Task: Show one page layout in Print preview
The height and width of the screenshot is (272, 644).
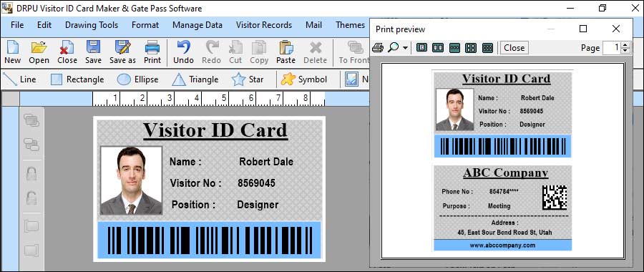Action: 421,48
